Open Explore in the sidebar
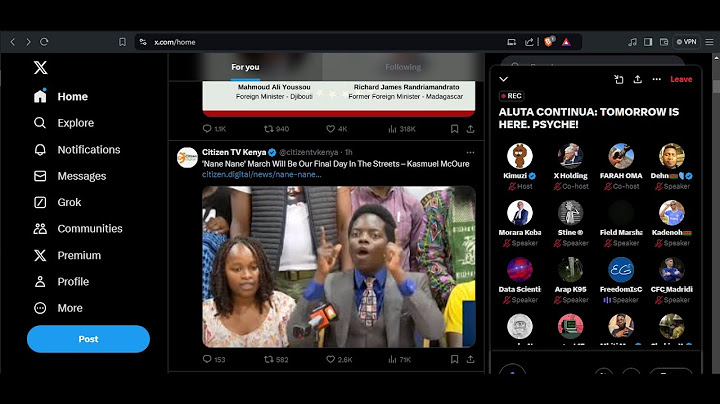The height and width of the screenshot is (404, 720). (x=64, y=123)
